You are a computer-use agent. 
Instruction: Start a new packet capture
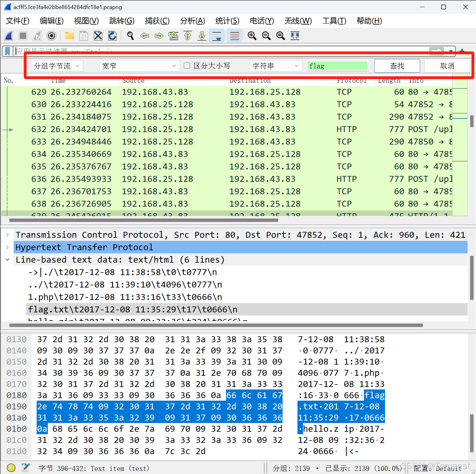click(9, 36)
